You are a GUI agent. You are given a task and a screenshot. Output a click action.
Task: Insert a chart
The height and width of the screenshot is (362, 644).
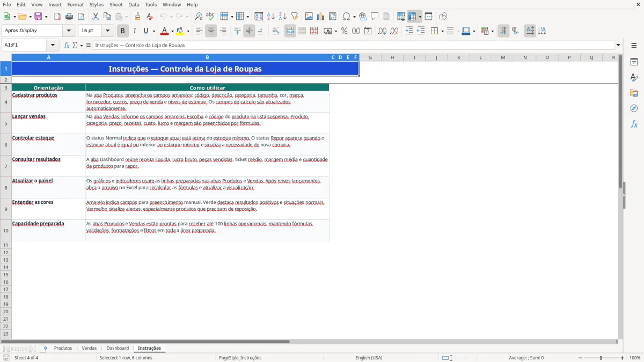321,17
